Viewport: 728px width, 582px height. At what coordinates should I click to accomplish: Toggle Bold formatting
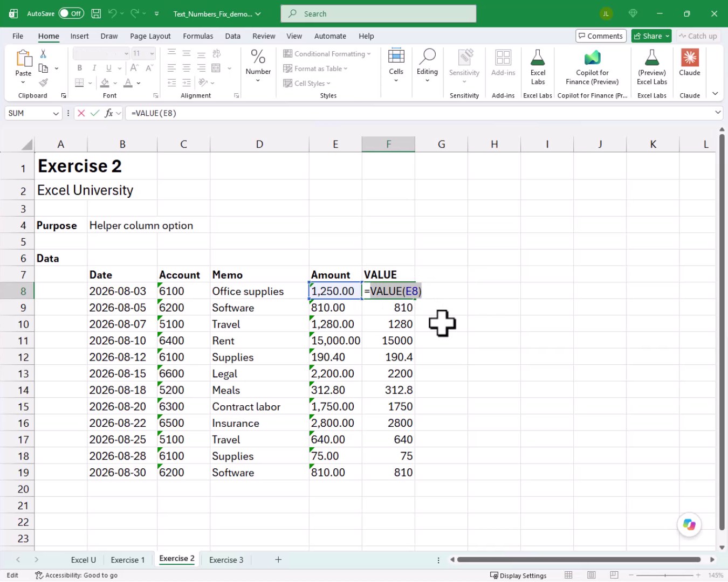click(x=80, y=68)
